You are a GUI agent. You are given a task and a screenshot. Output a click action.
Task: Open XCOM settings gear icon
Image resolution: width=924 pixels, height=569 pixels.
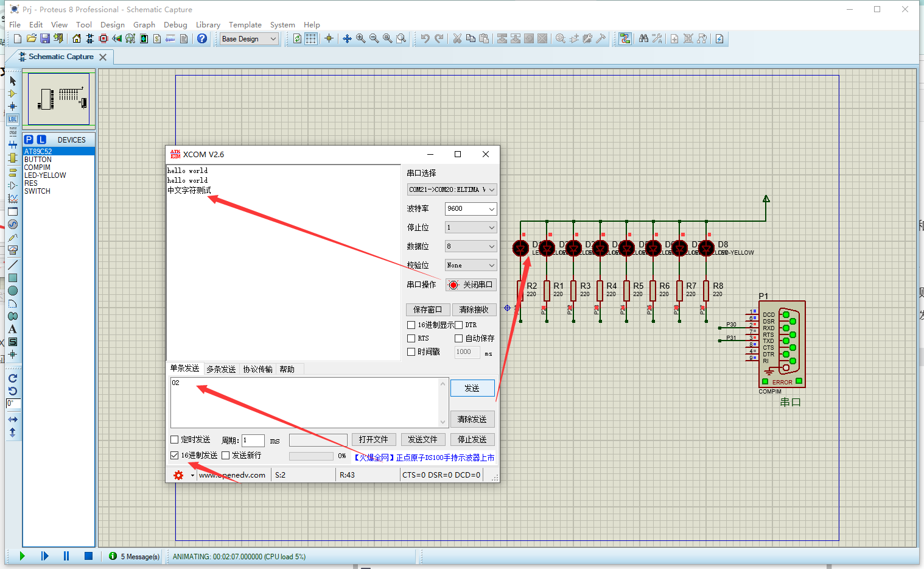point(178,475)
